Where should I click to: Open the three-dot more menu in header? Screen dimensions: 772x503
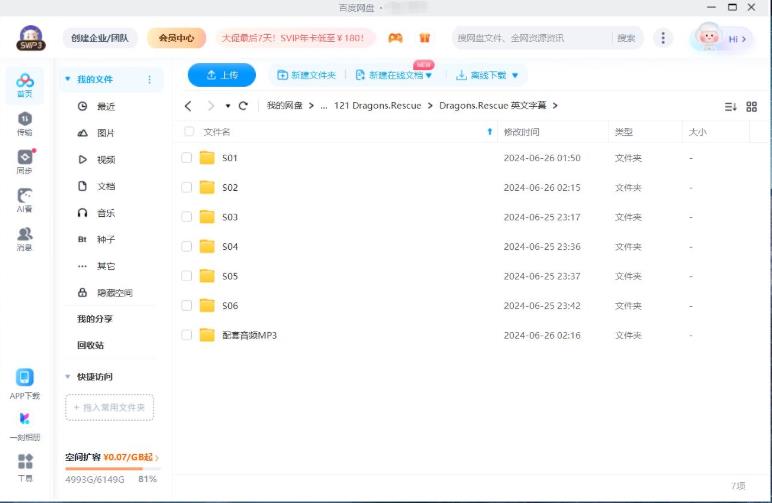663,38
